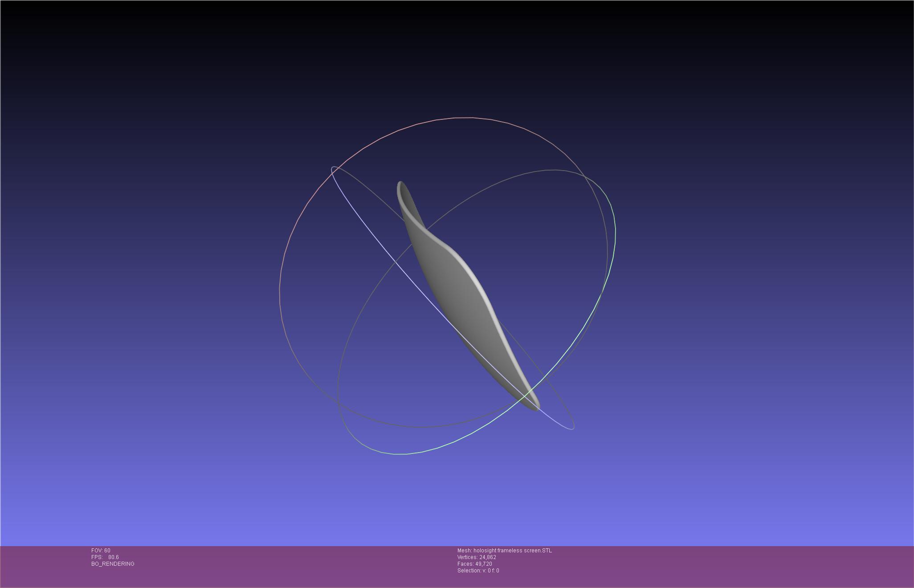
Task: Click top arc of pink trackball circle
Action: point(463,118)
